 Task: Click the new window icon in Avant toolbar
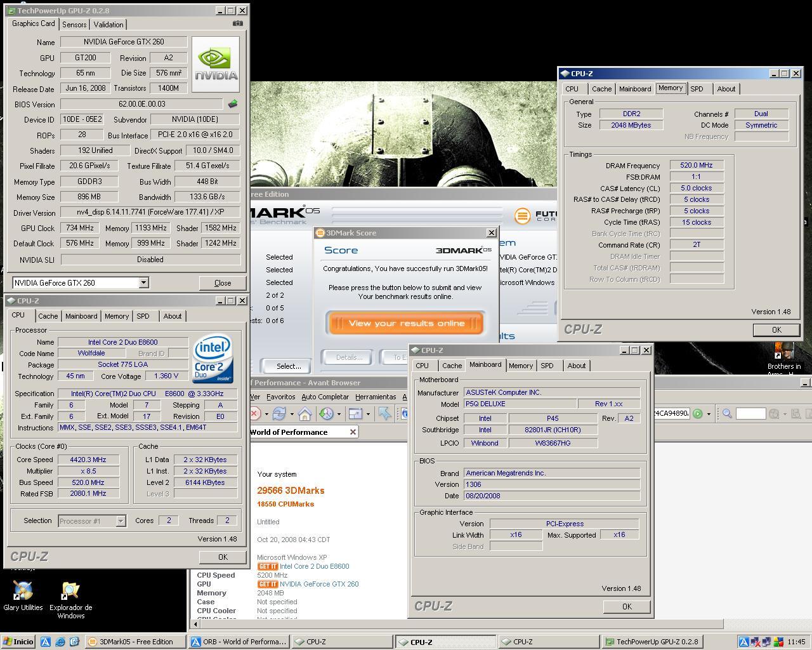[355, 414]
